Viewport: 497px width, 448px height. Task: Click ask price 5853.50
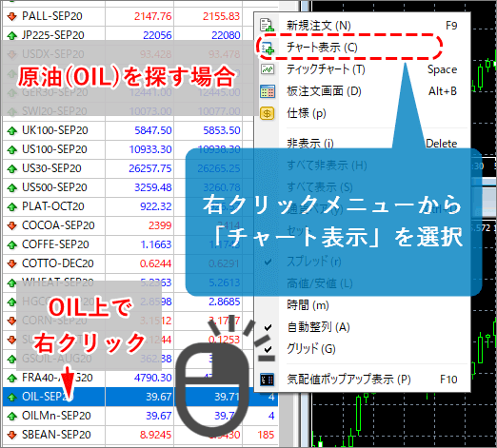click(222, 130)
